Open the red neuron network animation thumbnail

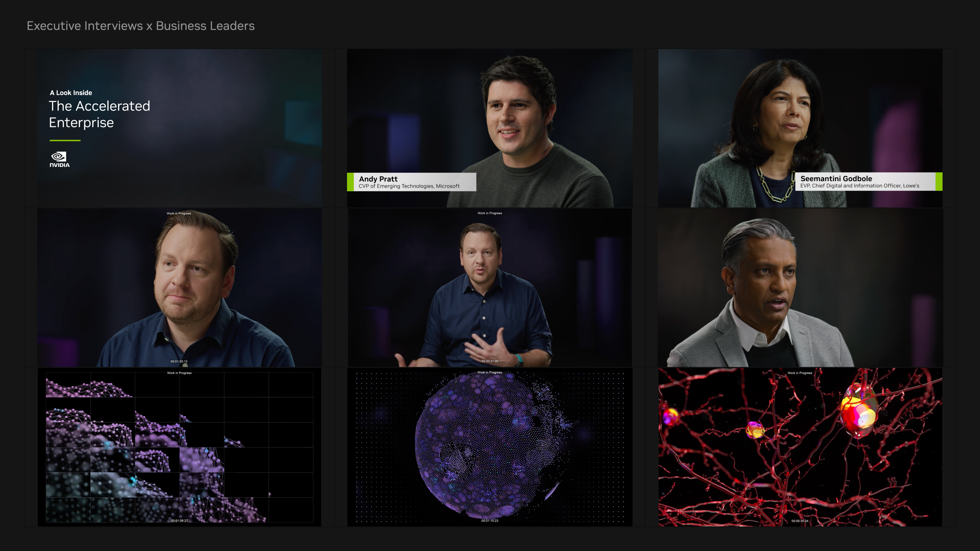coord(800,447)
